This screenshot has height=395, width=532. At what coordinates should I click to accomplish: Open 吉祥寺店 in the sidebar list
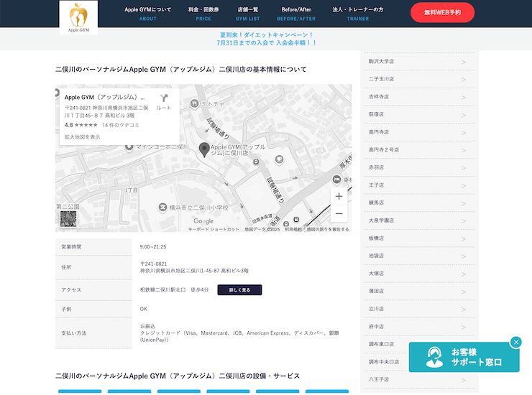coord(419,97)
